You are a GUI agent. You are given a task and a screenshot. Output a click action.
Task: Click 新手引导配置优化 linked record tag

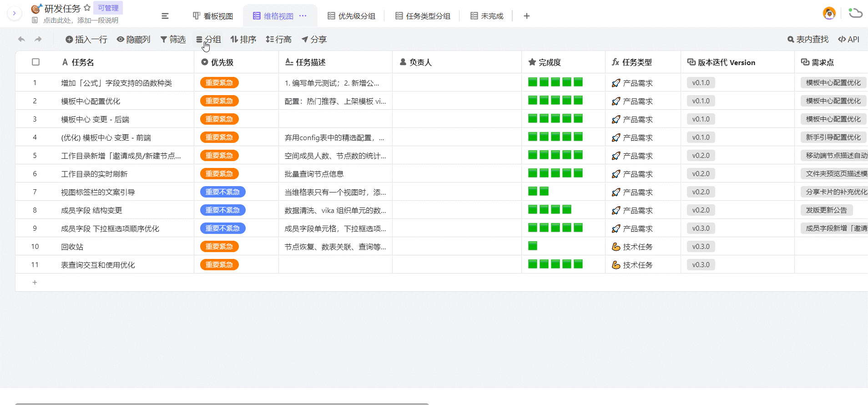[833, 137]
